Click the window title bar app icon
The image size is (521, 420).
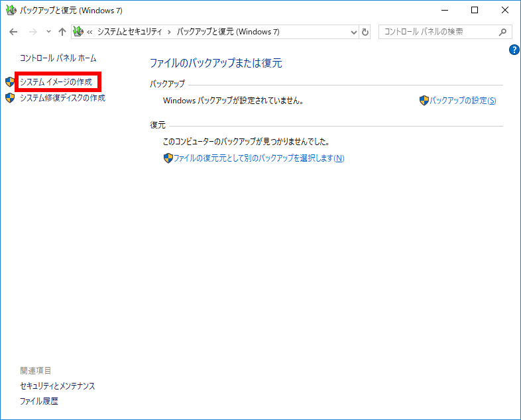pos(11,11)
